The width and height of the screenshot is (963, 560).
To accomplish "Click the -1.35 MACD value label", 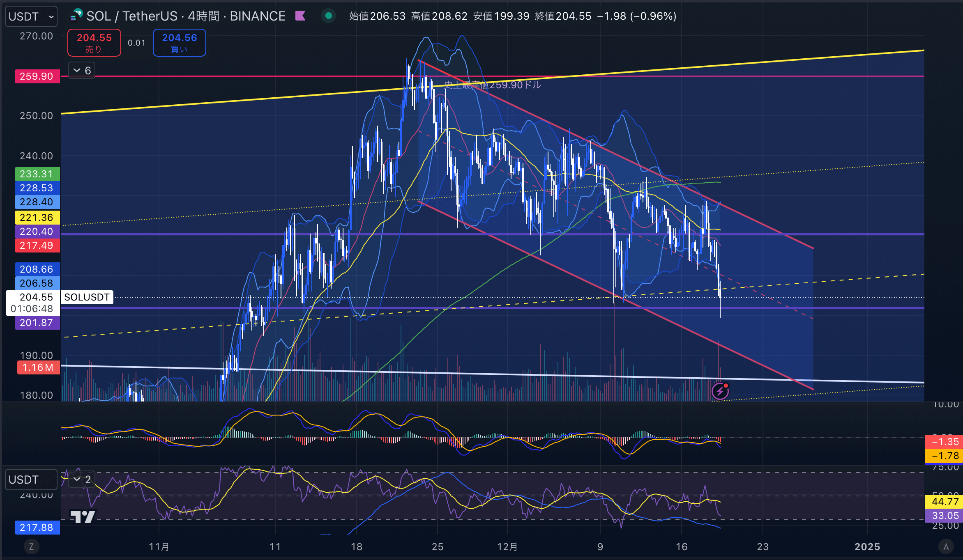I will [944, 442].
